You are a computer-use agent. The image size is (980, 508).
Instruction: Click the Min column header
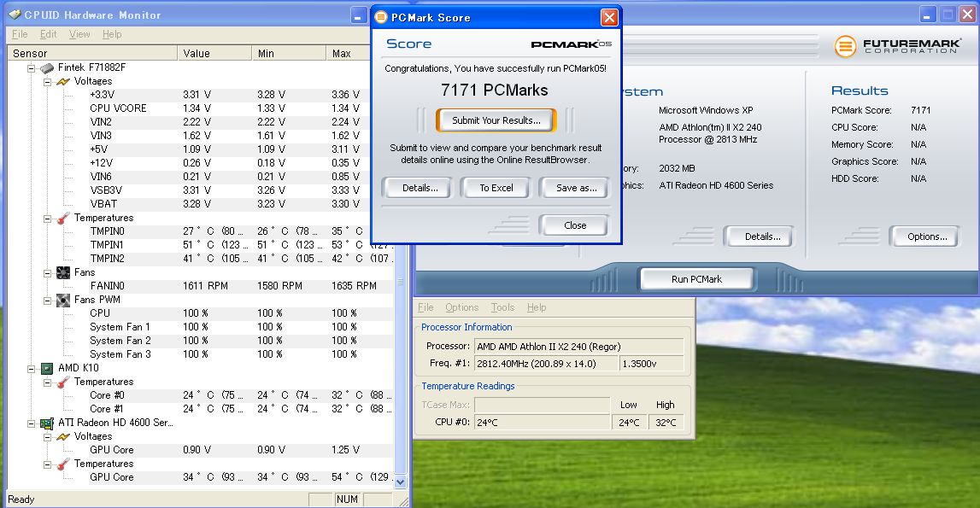click(x=289, y=54)
